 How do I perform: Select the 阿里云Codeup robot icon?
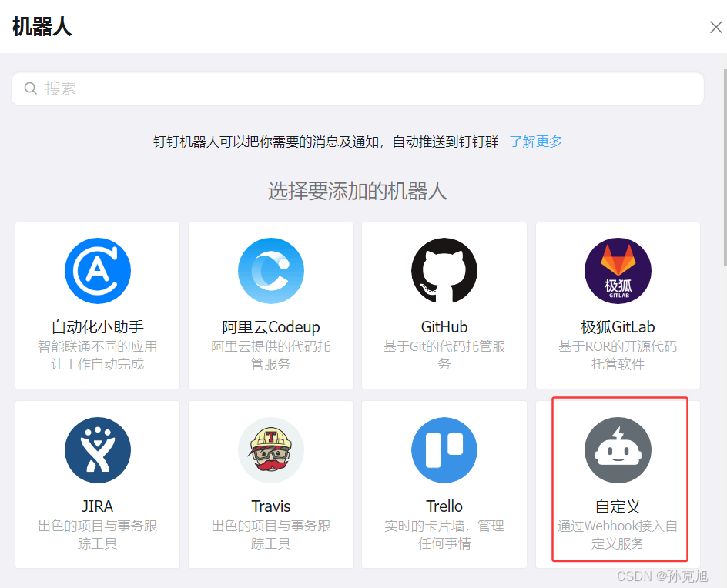tap(271, 271)
